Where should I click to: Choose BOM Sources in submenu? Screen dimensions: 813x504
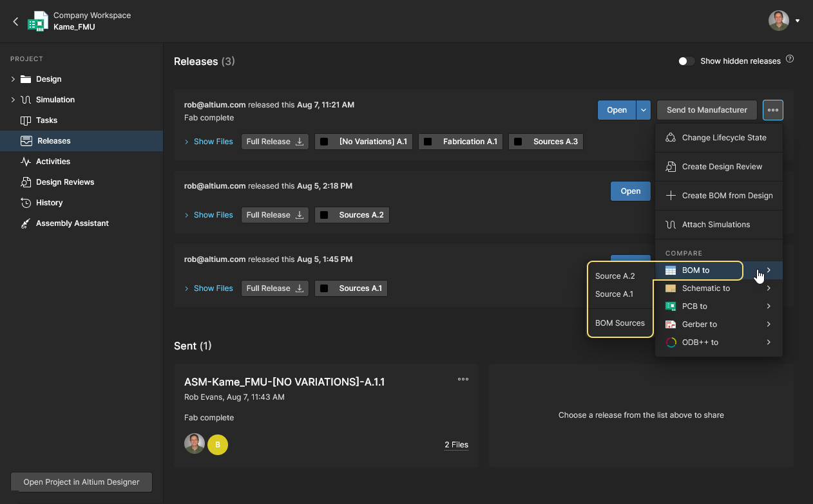pos(620,323)
